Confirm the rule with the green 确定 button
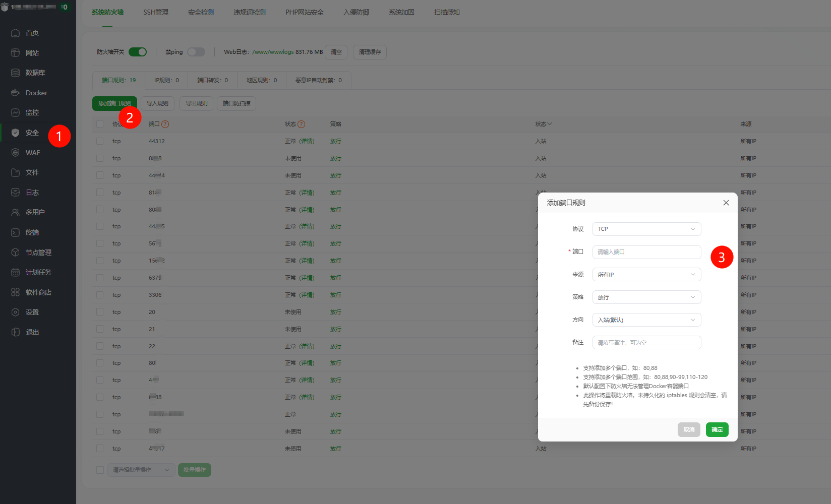The image size is (831, 504). [717, 429]
